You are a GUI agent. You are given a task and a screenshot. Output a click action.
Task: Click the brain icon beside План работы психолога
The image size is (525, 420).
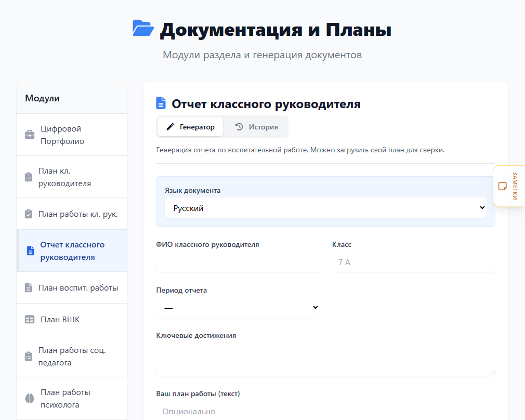(x=30, y=398)
